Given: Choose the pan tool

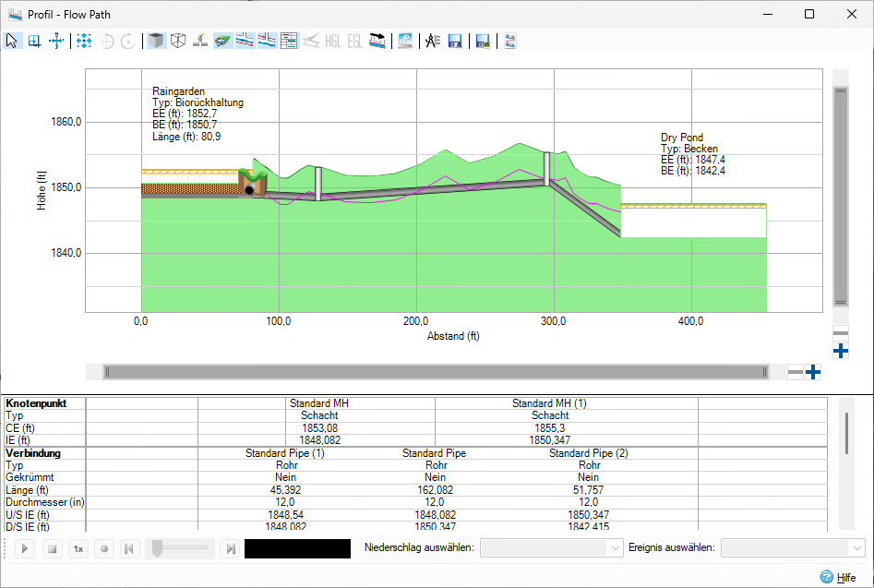Looking at the screenshot, I should tap(56, 41).
